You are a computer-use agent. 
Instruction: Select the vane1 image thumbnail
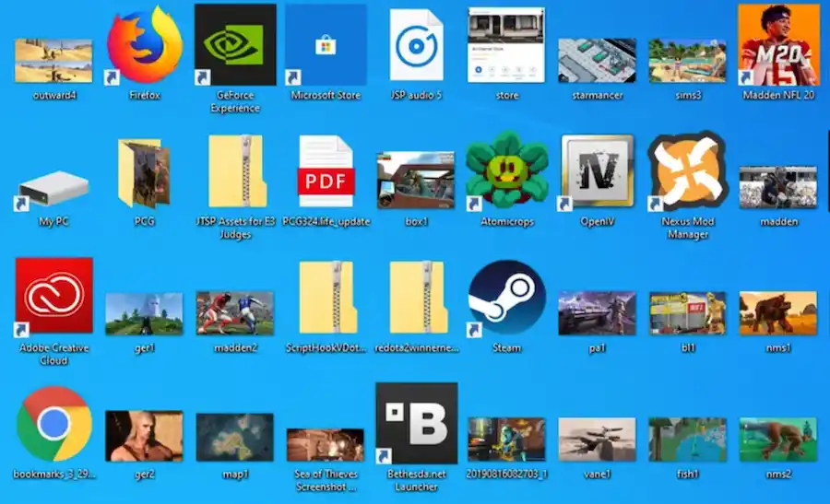coord(597,440)
